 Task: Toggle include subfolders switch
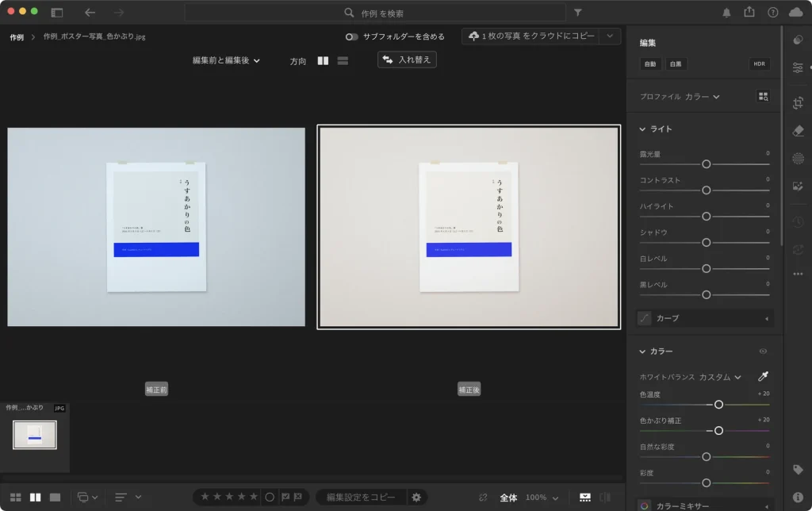351,36
